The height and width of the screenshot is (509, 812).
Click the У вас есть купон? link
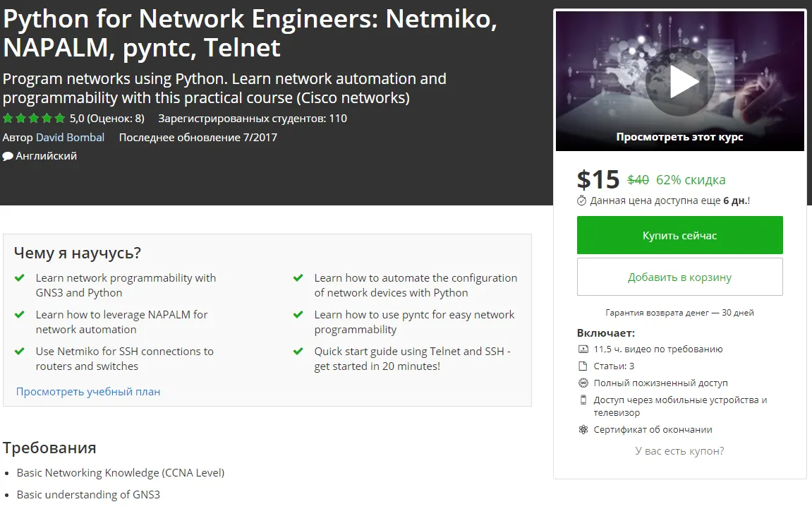tap(679, 451)
